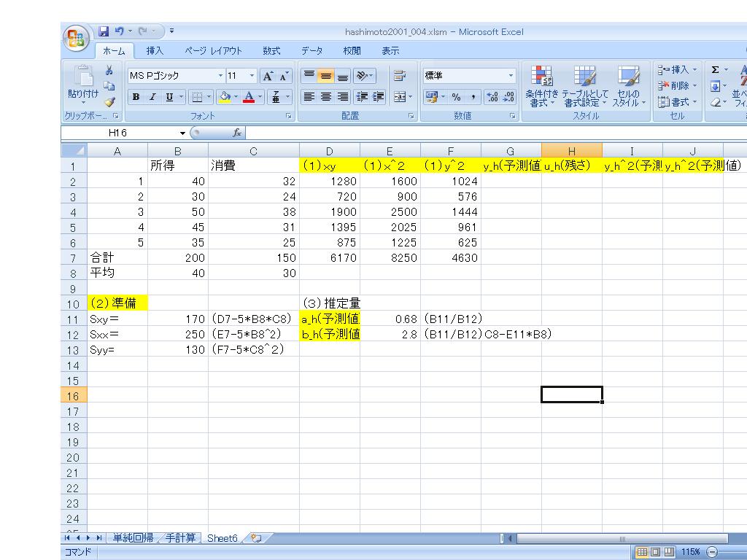Viewport: 747px width, 560px height.
Task: Switch to the 表示 ribbon tab
Action: tap(390, 51)
